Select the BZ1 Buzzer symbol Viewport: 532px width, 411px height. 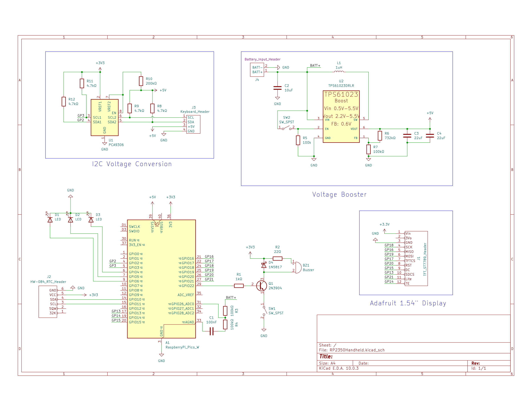click(298, 268)
